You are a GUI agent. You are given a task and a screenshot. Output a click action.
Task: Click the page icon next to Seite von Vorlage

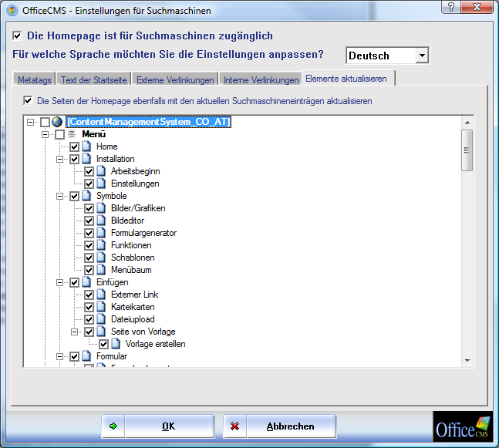click(101, 332)
